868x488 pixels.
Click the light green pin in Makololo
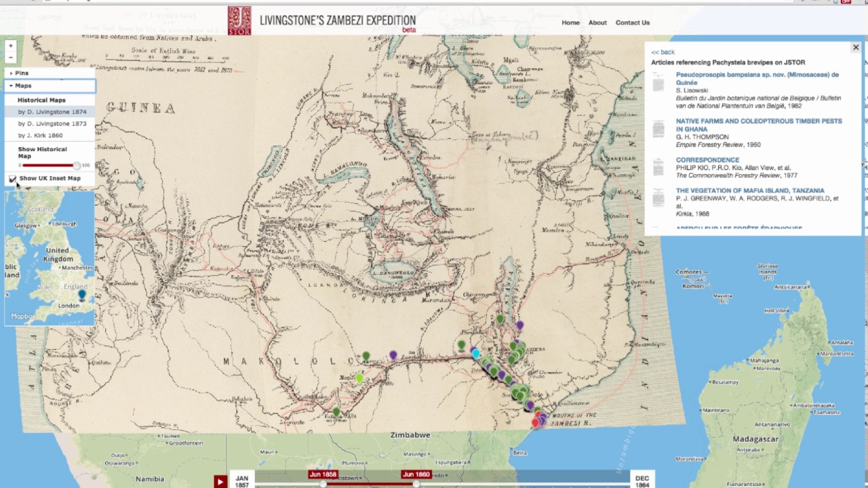(x=359, y=378)
